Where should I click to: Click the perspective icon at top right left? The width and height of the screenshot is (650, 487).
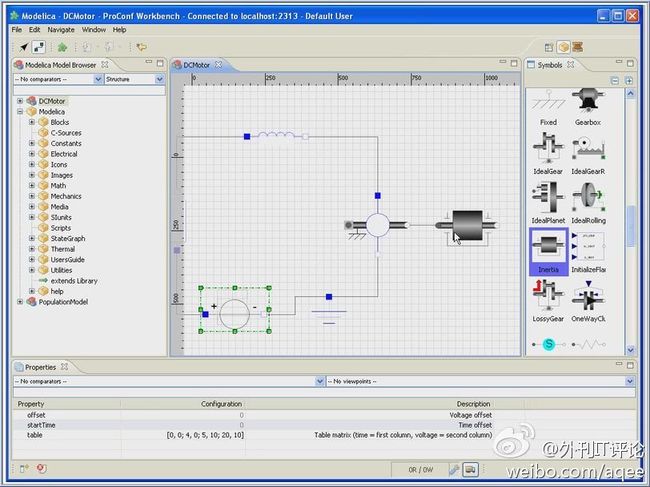pos(549,48)
